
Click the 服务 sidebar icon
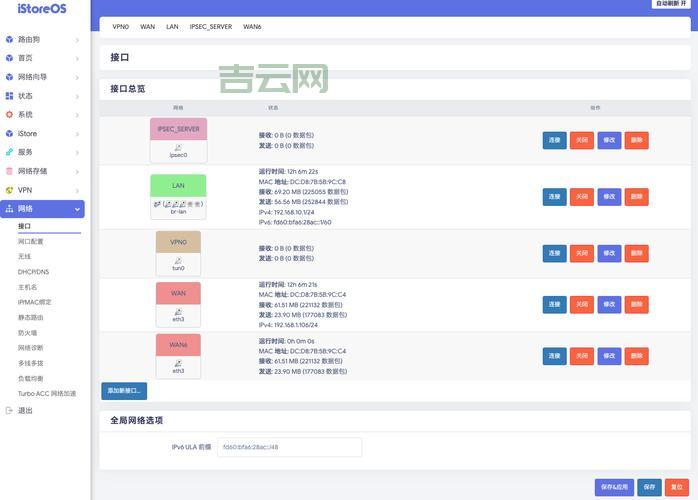pos(9,152)
